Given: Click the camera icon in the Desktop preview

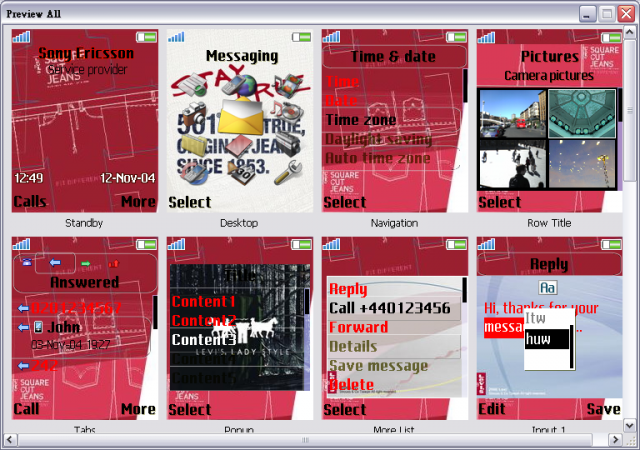Looking at the screenshot, I should (194, 114).
